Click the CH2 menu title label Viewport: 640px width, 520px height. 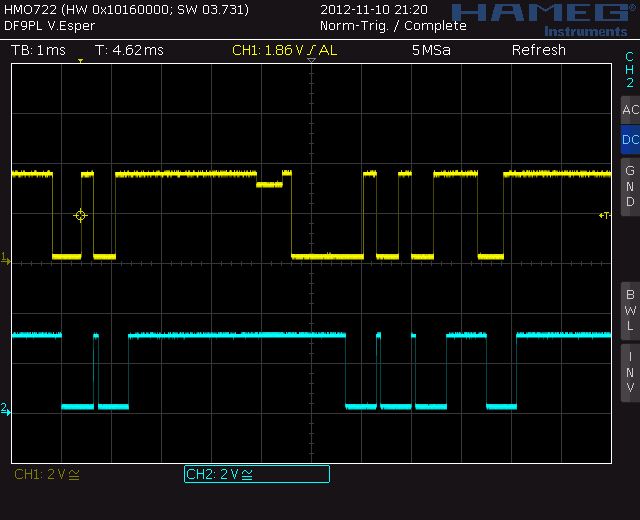tap(630, 69)
